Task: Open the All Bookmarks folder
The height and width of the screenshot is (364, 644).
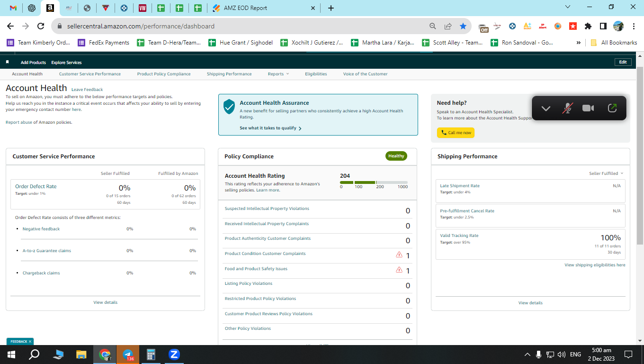Action: pyautogui.click(x=614, y=43)
